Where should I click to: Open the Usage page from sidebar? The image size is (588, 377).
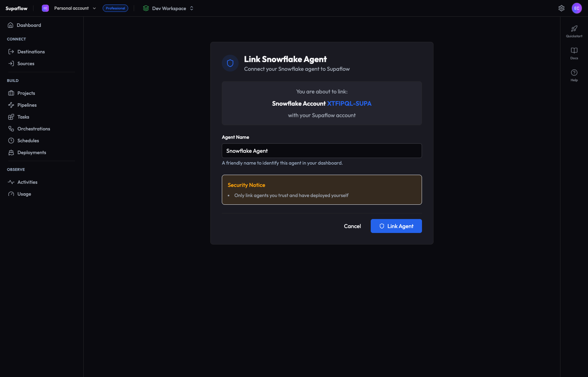coord(24,194)
